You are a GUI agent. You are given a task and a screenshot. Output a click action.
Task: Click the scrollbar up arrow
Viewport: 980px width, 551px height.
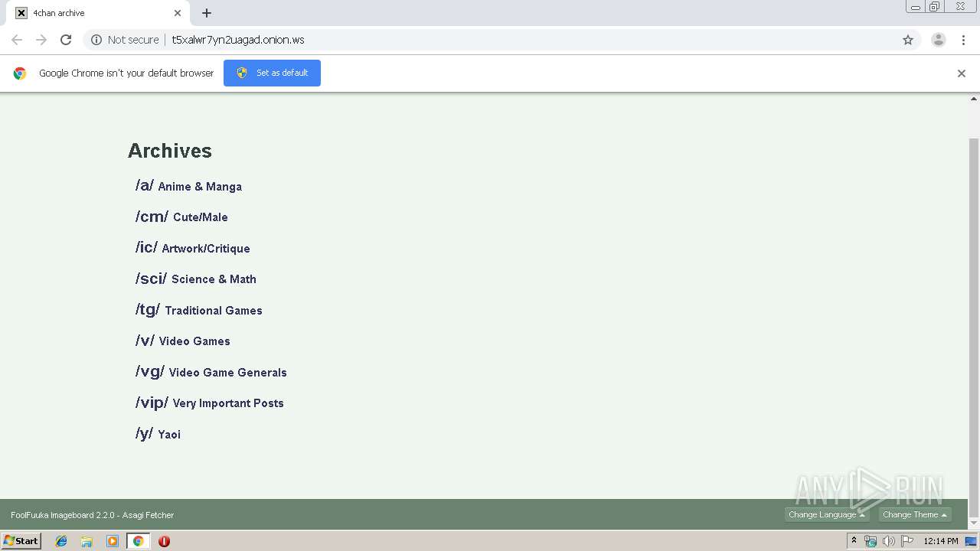(974, 99)
